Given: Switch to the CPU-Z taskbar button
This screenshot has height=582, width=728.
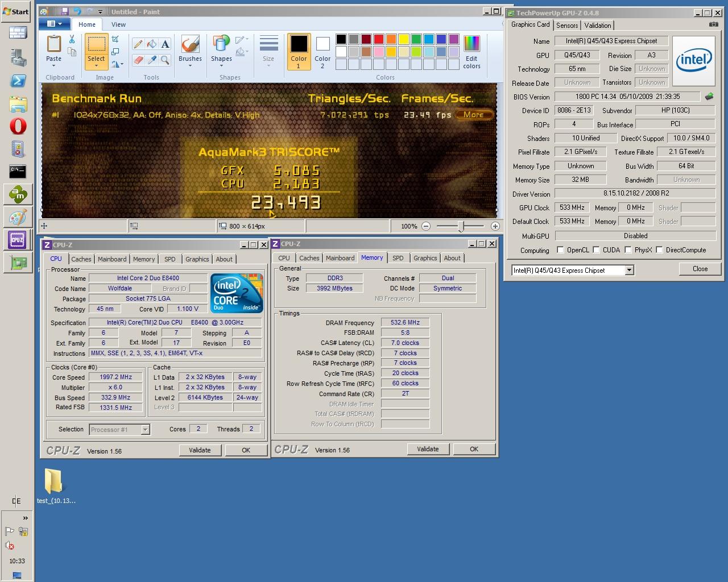Looking at the screenshot, I should [17, 240].
